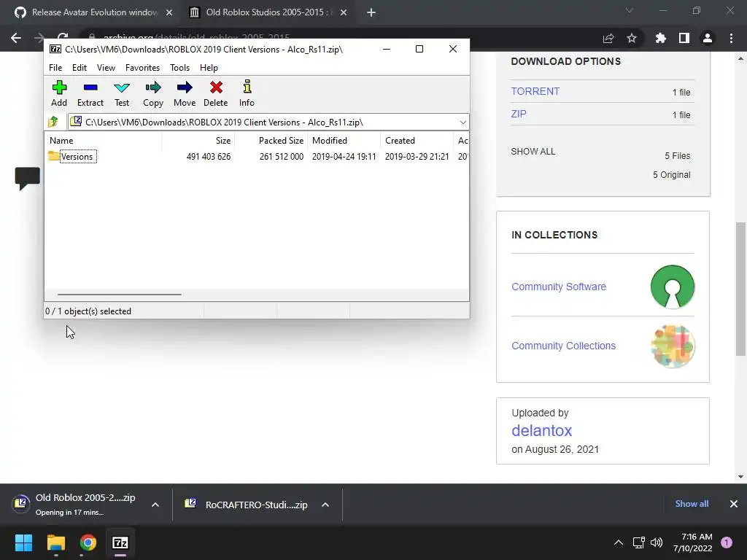Share this page icon in address bar
747x560 pixels.
click(x=608, y=38)
